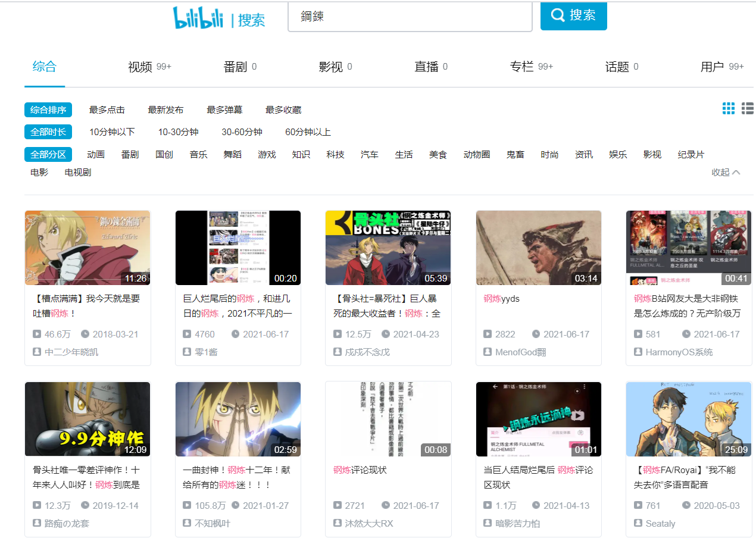Screen dimensions: 756x538
Task: Filter by 汽车 category
Action: pos(370,155)
